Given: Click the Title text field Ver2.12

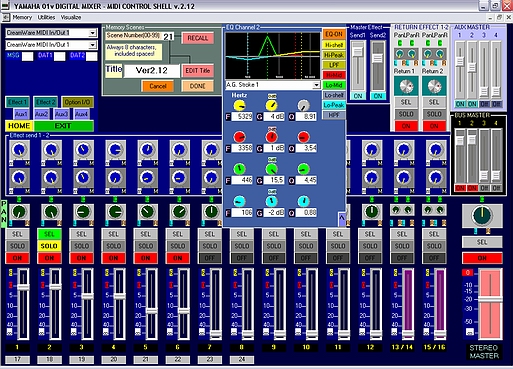Looking at the screenshot, I should tap(151, 71).
